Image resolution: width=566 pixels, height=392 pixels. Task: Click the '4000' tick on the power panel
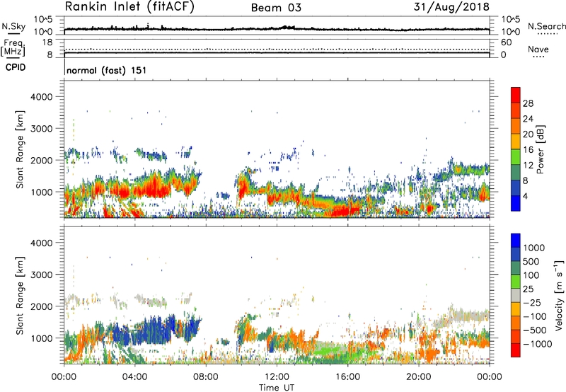point(41,97)
